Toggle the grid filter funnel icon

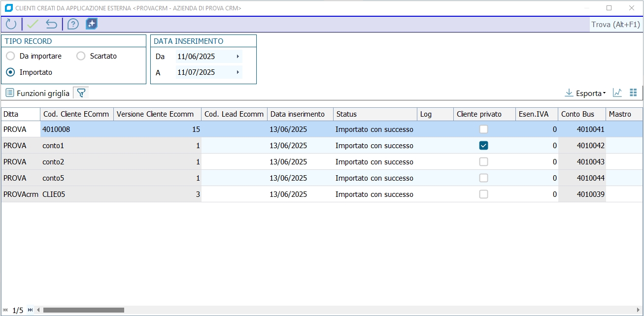coord(81,93)
